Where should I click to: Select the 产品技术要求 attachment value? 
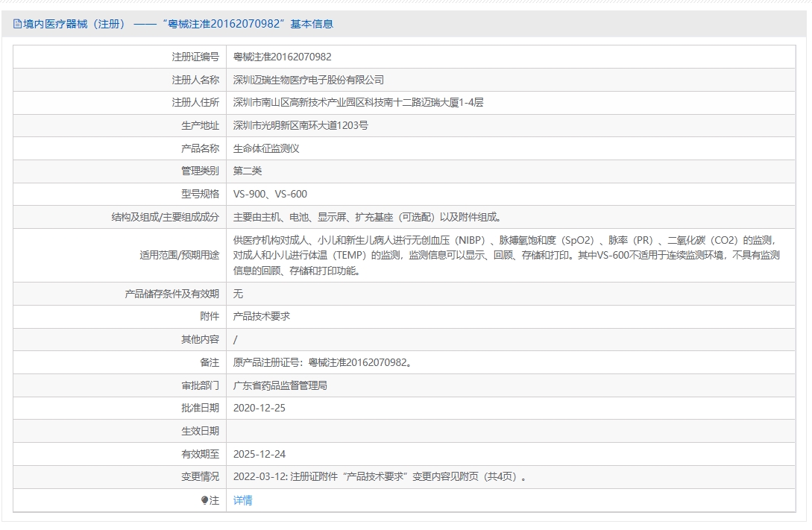point(262,316)
